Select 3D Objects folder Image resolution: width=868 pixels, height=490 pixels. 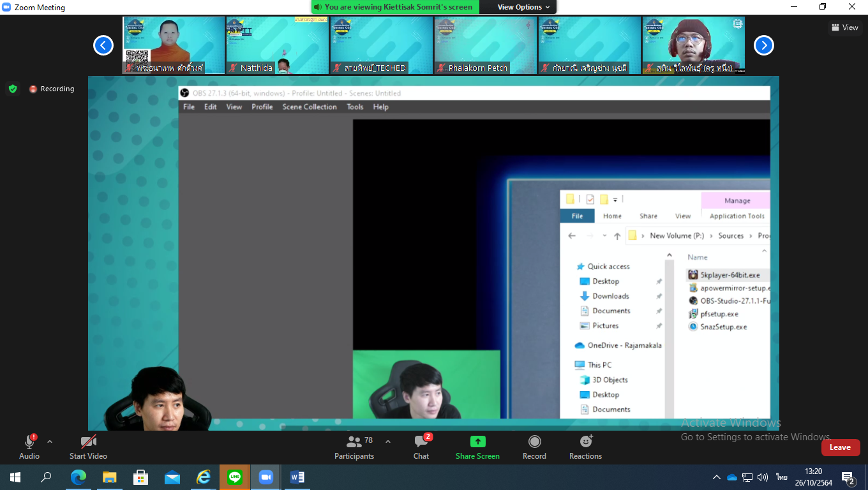(x=610, y=380)
